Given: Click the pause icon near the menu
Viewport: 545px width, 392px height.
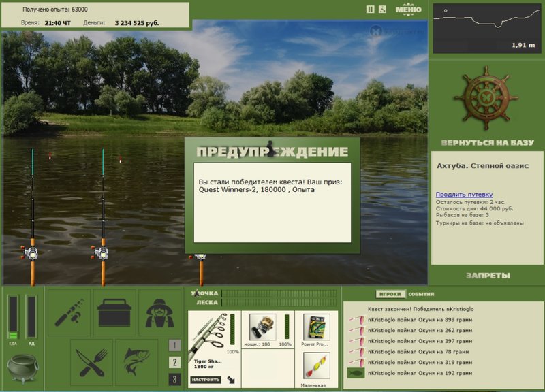Looking at the screenshot, I should [x=370, y=10].
